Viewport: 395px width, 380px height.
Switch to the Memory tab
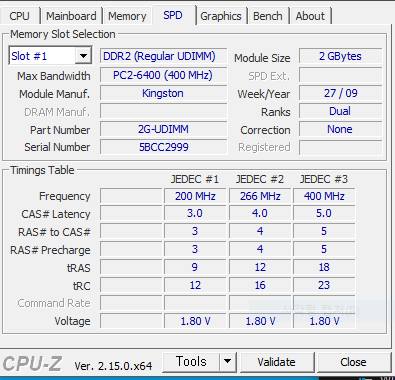127,16
